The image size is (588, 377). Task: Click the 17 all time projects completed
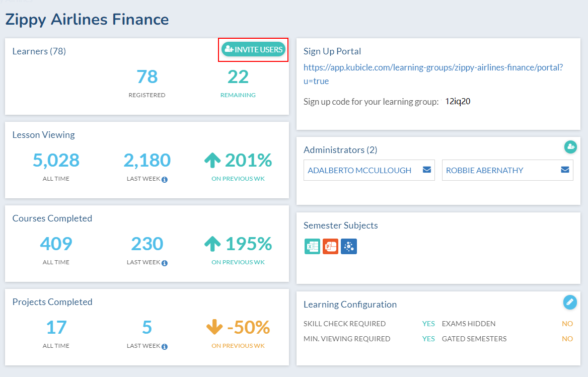pyautogui.click(x=56, y=328)
